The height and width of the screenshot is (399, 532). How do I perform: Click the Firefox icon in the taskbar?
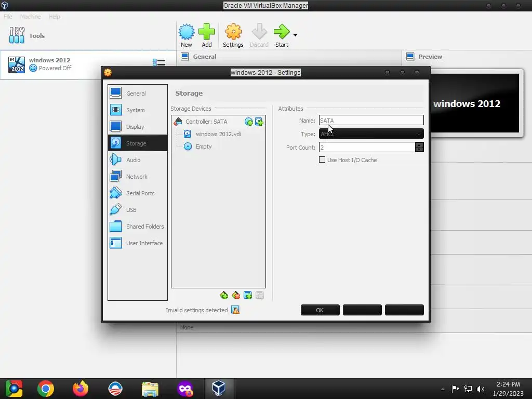[x=81, y=389]
